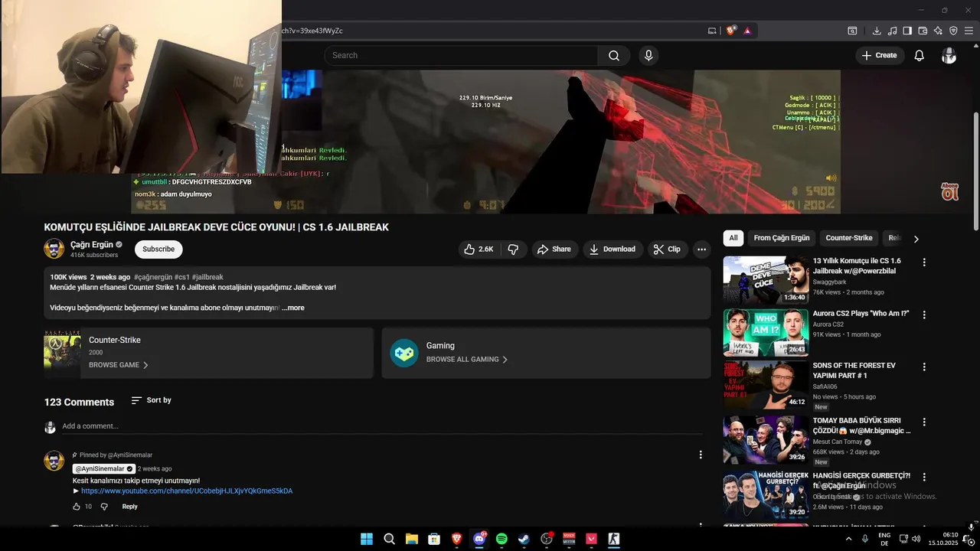
Task: Click 'BROWSE GAME' under Counter-Strike
Action: pos(119,365)
